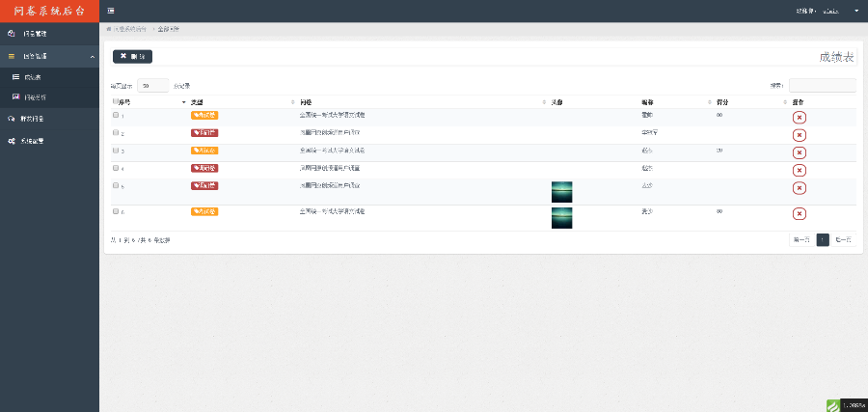Open the avatar thumbnail in row 5
The width and height of the screenshot is (868, 412).
tap(562, 192)
